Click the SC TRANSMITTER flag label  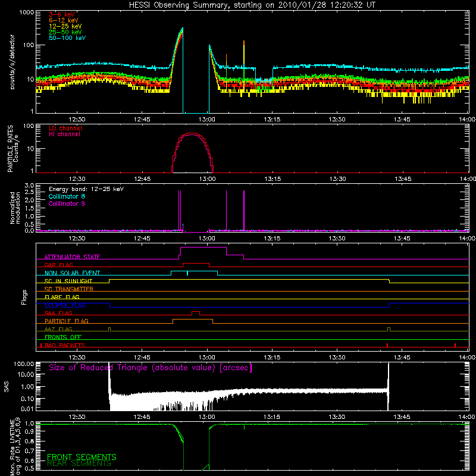[69, 289]
